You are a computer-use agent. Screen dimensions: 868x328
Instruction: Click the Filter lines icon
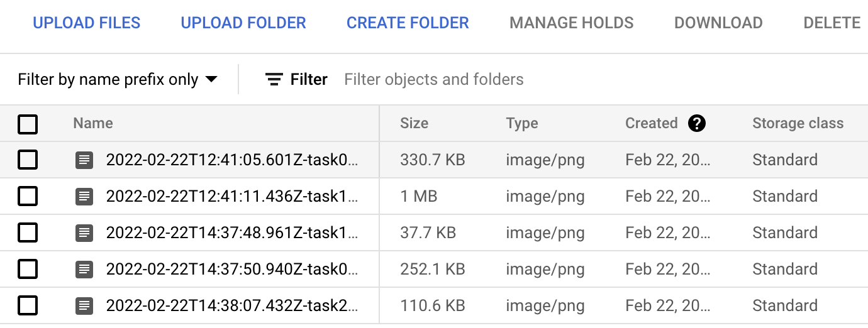pyautogui.click(x=274, y=80)
